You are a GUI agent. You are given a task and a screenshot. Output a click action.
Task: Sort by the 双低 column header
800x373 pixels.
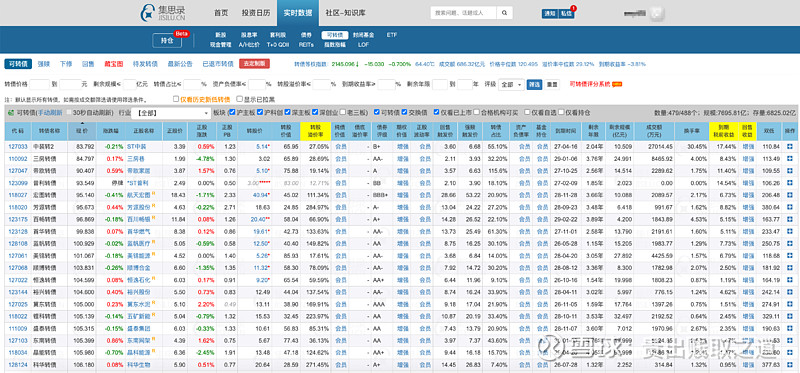click(769, 132)
